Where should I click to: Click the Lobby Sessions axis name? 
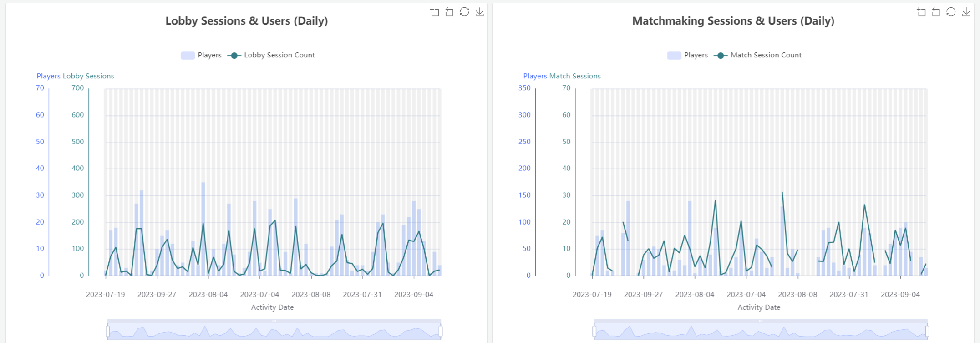point(88,76)
